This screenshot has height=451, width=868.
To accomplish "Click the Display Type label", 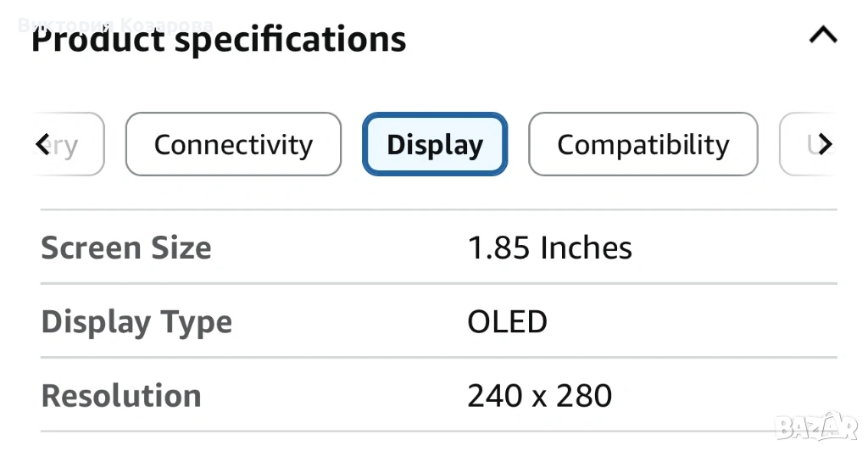I will tap(136, 322).
